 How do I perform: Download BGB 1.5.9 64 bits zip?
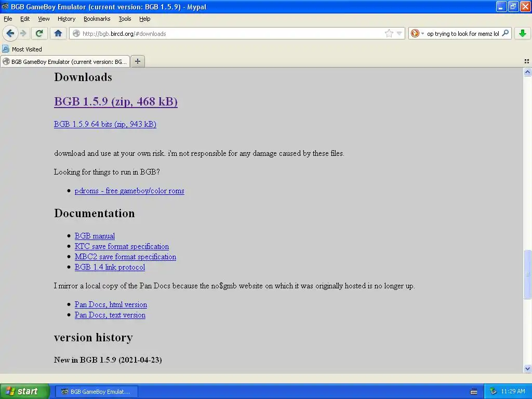pos(105,124)
